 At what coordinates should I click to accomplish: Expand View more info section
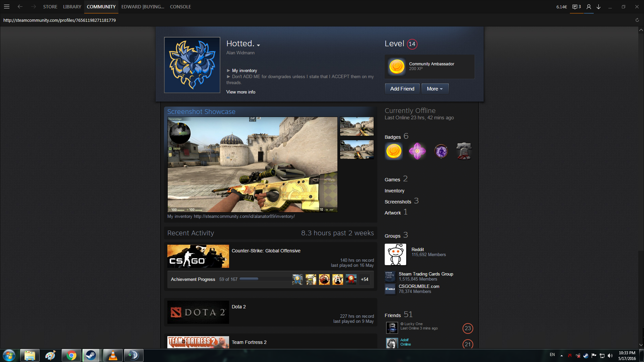240,92
